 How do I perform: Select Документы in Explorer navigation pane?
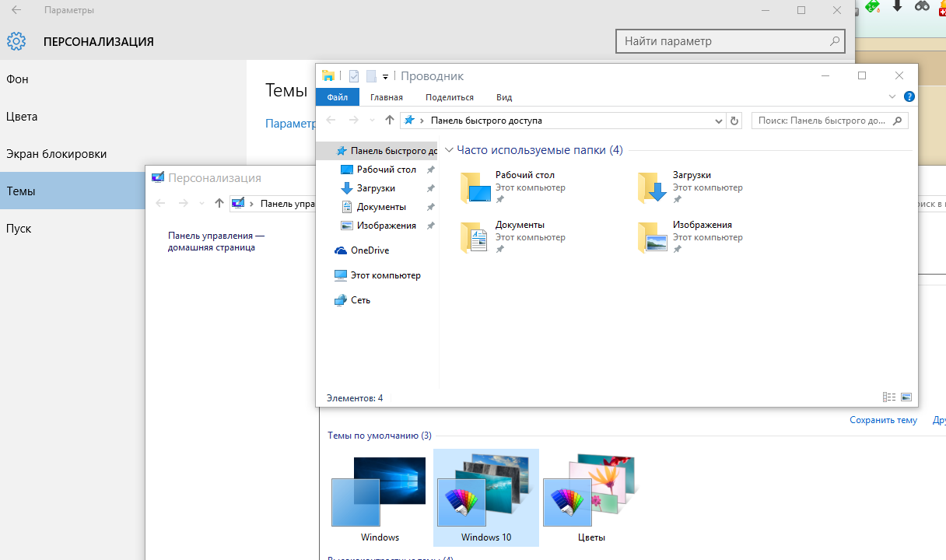373,207
